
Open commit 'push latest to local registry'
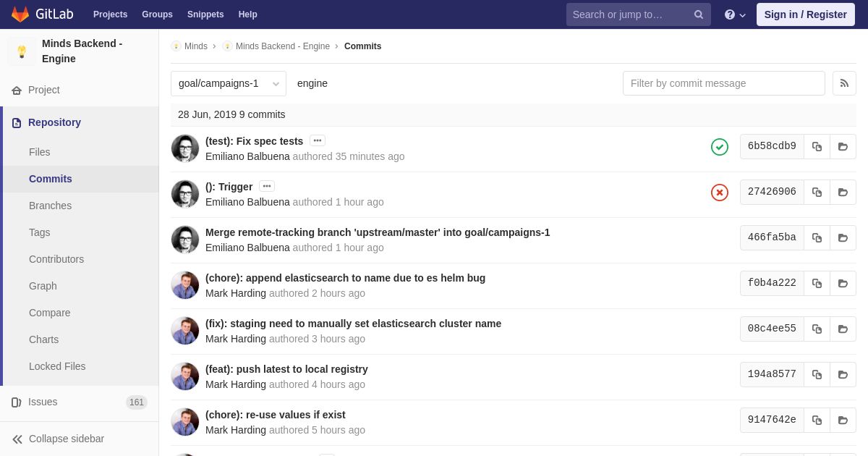(286, 369)
